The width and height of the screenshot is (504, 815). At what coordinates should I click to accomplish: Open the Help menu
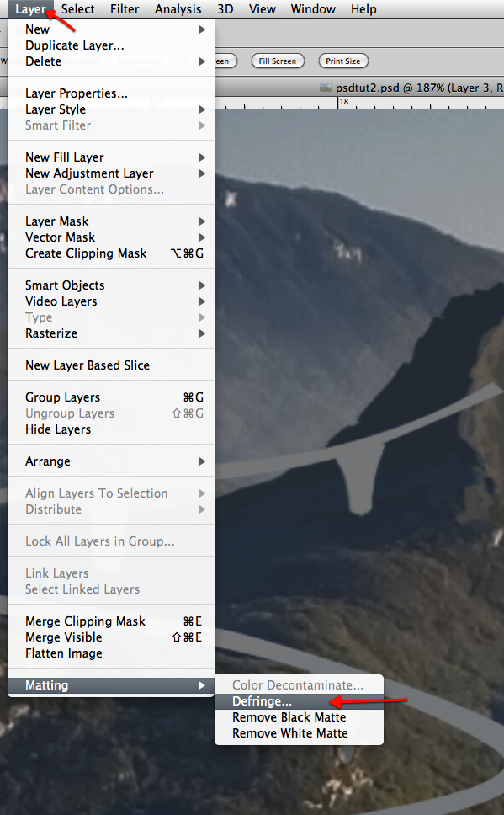click(363, 8)
